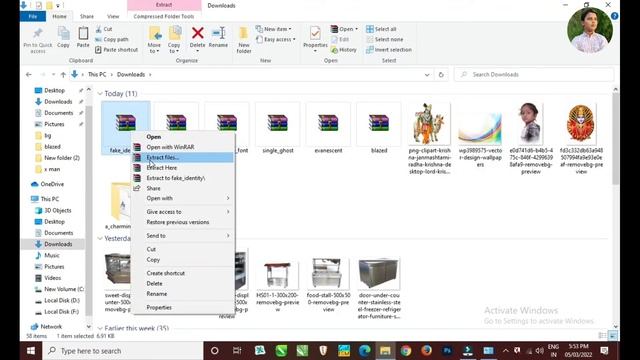Click Cut in the Clipboard group
640x360 pixels.
[104, 29]
